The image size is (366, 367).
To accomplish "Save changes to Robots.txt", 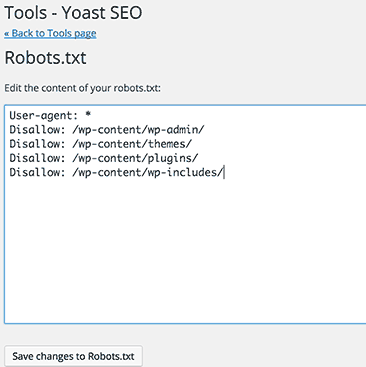I will point(73,356).
